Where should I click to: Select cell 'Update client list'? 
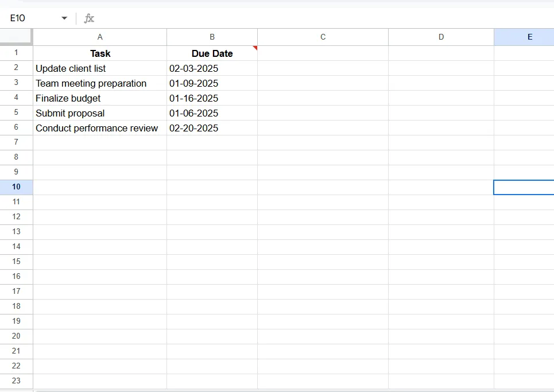(x=100, y=68)
